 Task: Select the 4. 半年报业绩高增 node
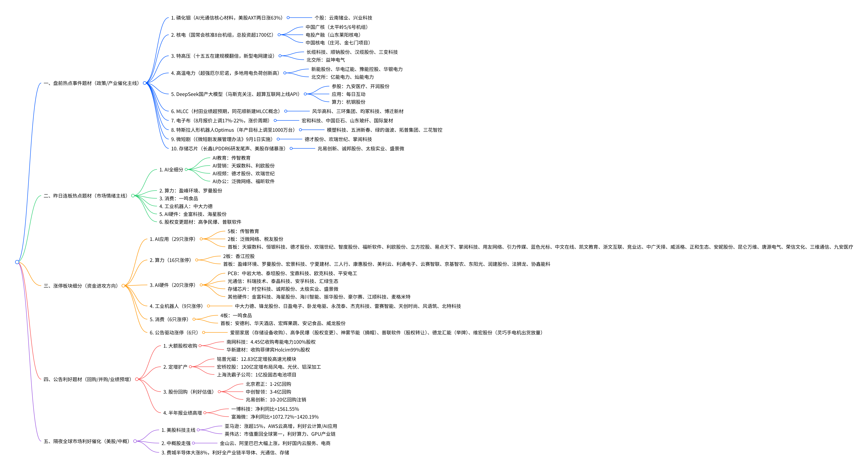click(x=183, y=413)
